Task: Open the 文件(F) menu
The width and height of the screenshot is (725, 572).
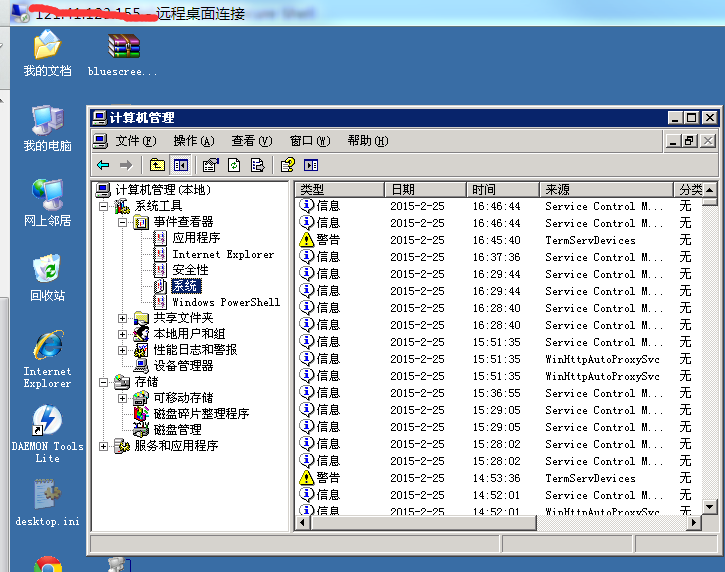Action: (x=135, y=141)
